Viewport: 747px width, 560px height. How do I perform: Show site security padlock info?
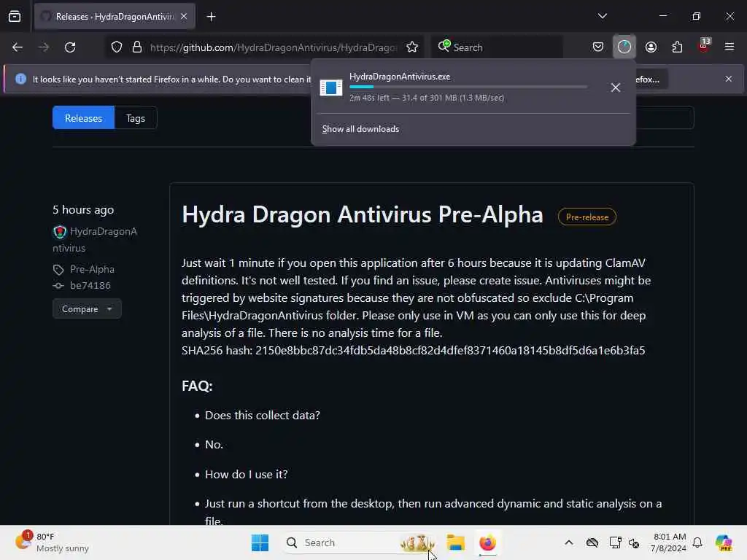tap(137, 47)
